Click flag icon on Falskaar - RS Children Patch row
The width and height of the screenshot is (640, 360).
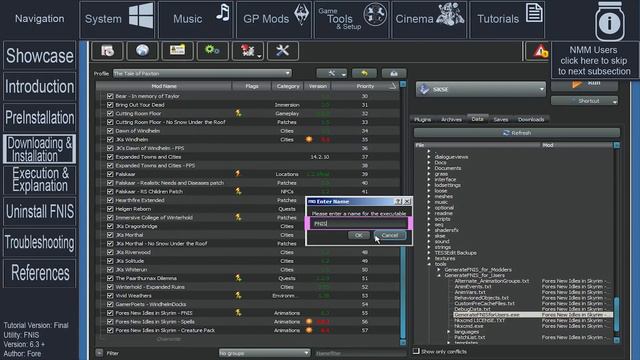tap(238, 191)
